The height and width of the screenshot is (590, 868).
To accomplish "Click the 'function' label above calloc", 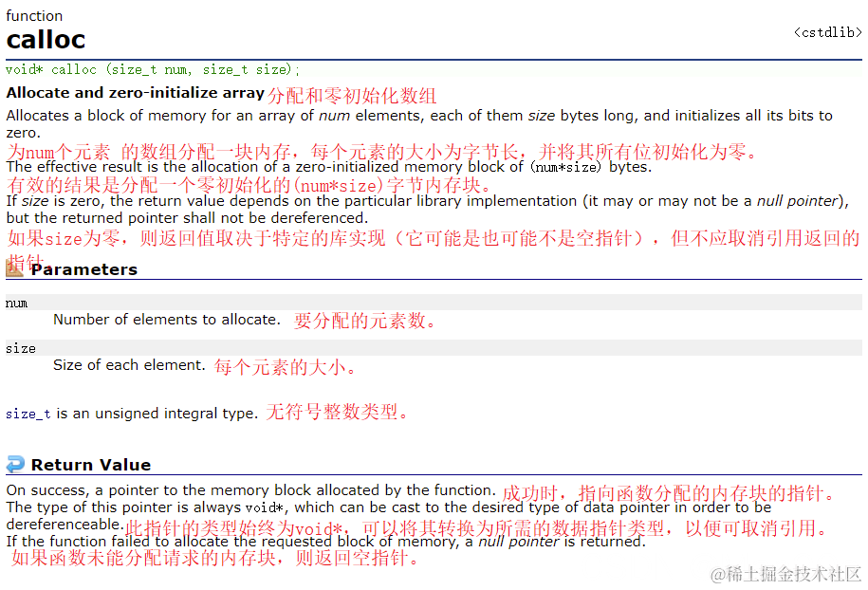I will (x=34, y=15).
